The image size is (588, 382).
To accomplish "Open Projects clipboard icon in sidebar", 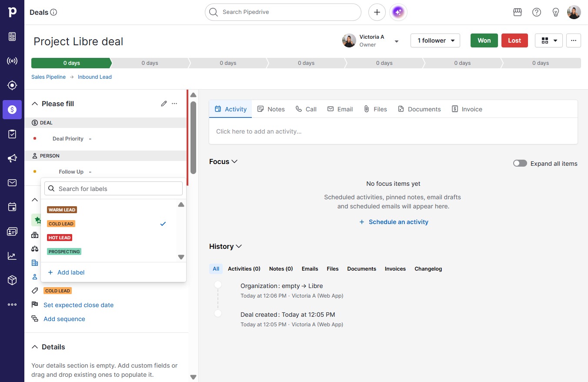I will 12,134.
